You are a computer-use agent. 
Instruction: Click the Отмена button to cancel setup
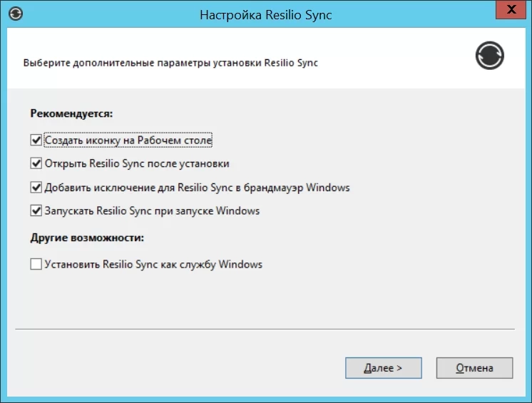click(474, 368)
